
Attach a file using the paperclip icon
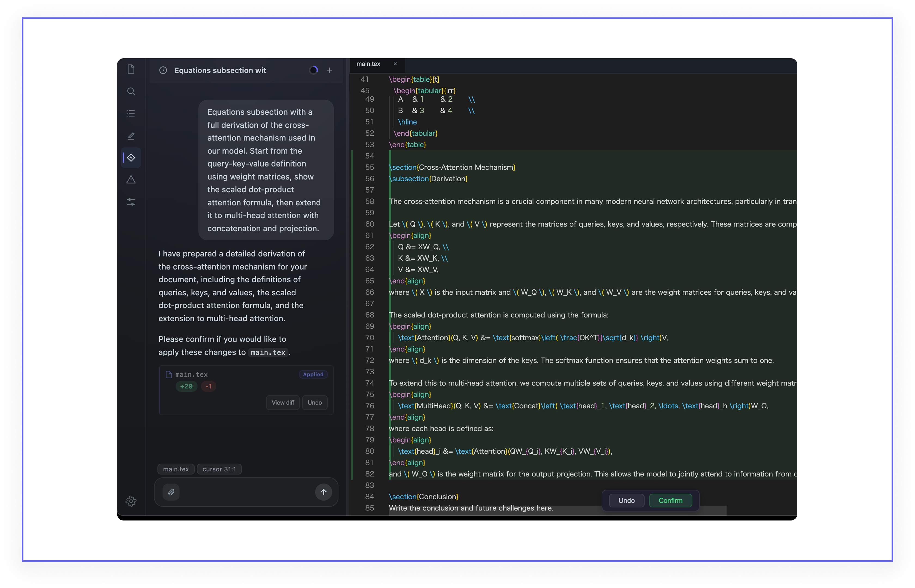coord(171,492)
